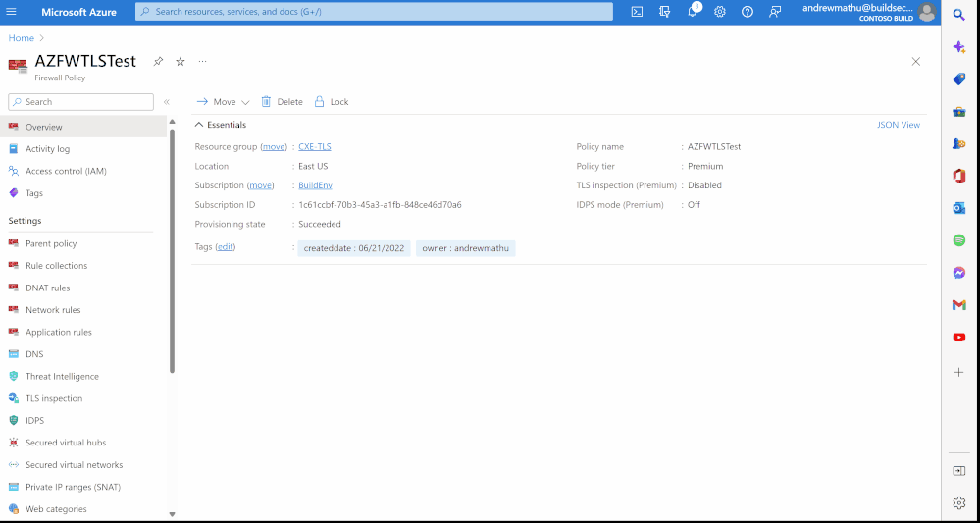The image size is (980, 523).
Task: Add AZFWTLSTest to favorites star
Action: pos(180,61)
